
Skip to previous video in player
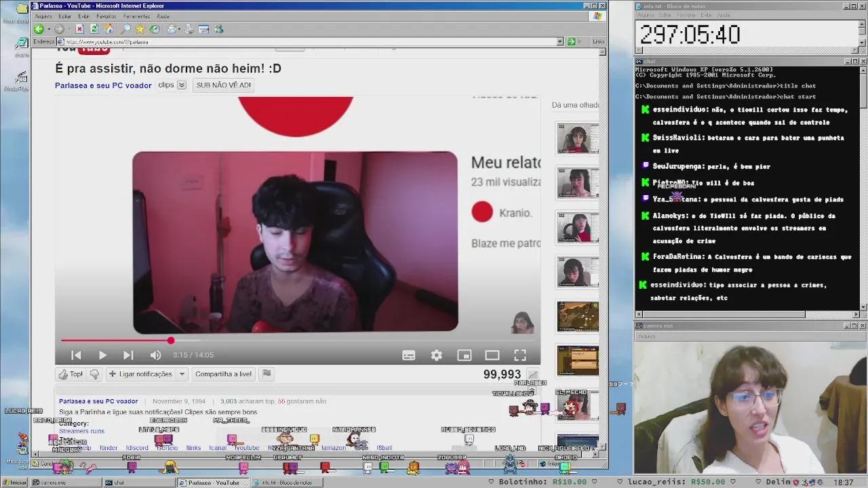click(76, 355)
